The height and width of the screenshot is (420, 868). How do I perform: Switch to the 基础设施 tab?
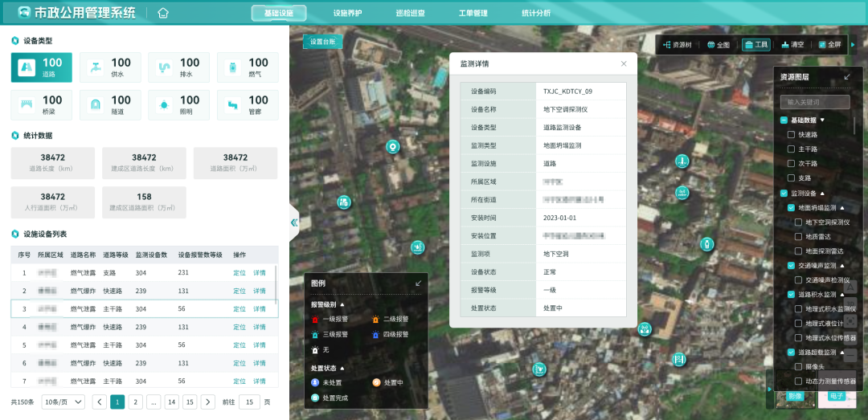click(279, 14)
